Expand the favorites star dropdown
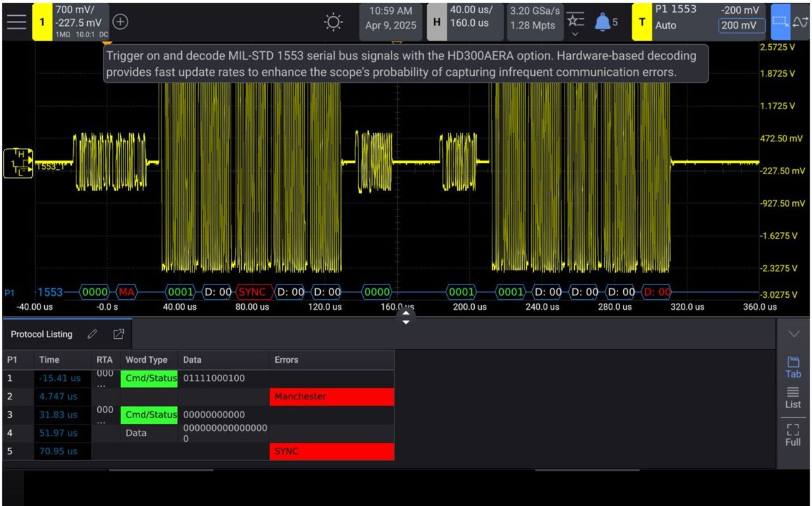The height and width of the screenshot is (506, 812). coord(575,24)
